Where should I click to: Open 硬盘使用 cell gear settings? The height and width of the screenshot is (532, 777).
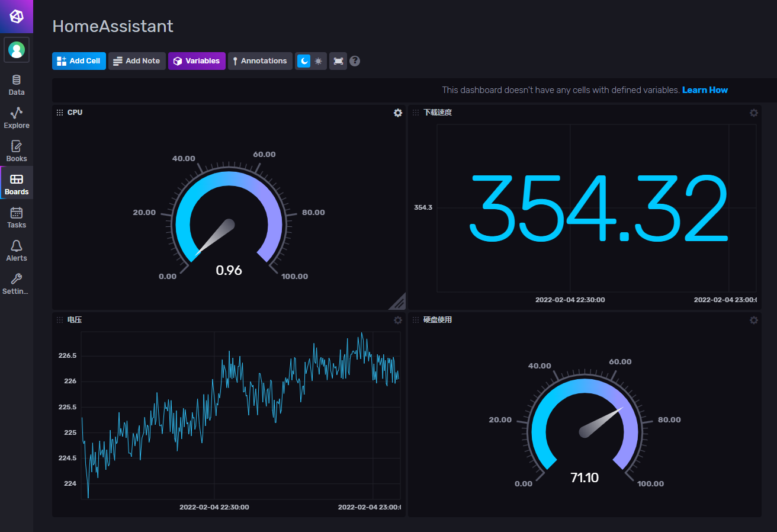click(754, 320)
